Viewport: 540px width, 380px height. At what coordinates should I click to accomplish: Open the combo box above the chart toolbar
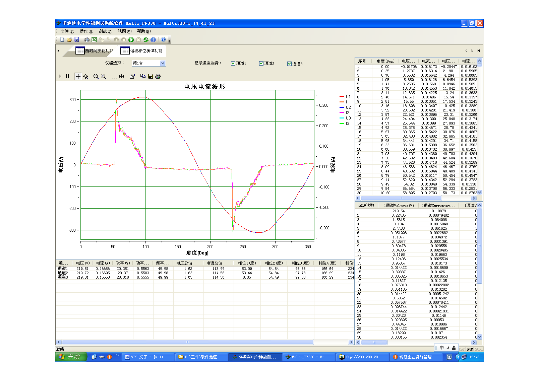click(148, 63)
